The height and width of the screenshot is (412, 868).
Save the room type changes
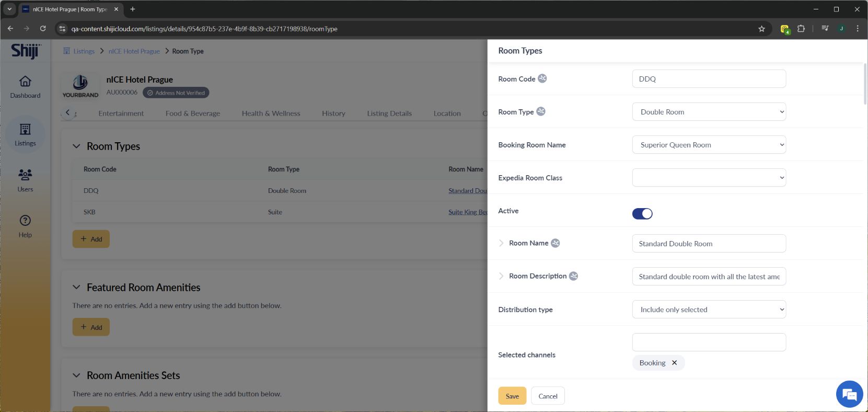[x=512, y=396]
